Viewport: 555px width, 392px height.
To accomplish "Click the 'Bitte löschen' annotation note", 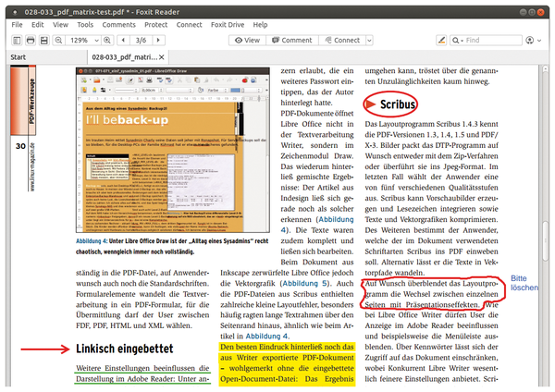I will (524, 283).
